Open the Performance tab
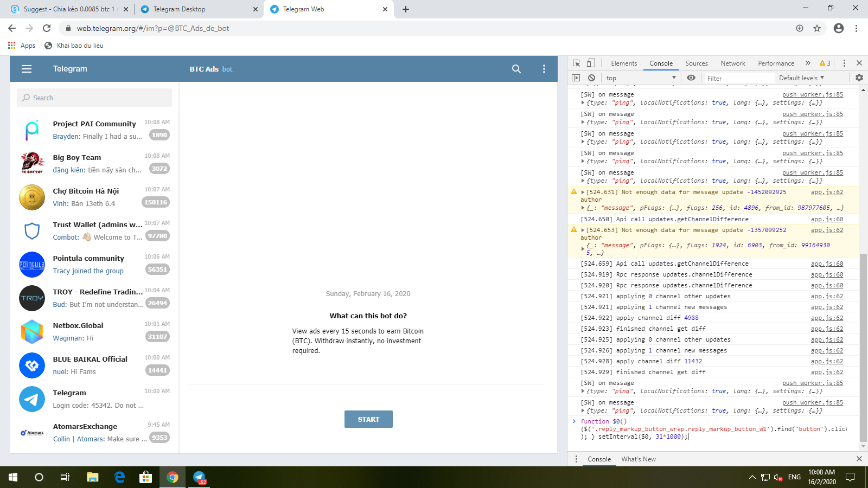The height and width of the screenshot is (488, 868). click(776, 63)
